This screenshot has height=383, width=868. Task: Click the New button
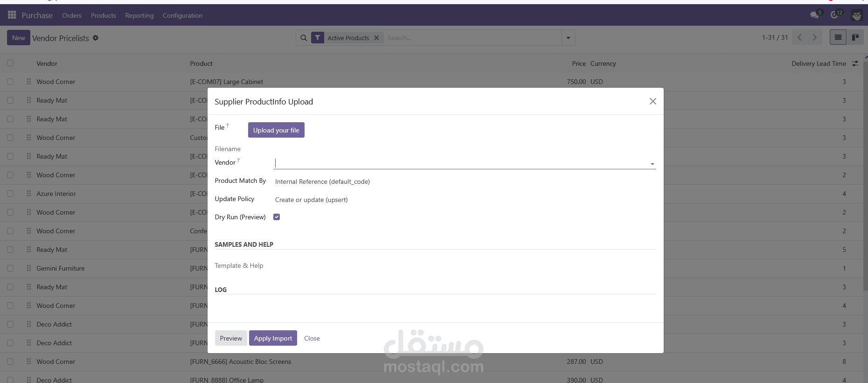click(19, 38)
